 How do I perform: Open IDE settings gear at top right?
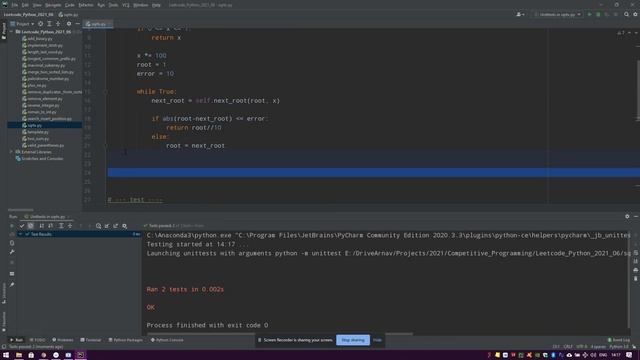pyautogui.click(x=636, y=14)
